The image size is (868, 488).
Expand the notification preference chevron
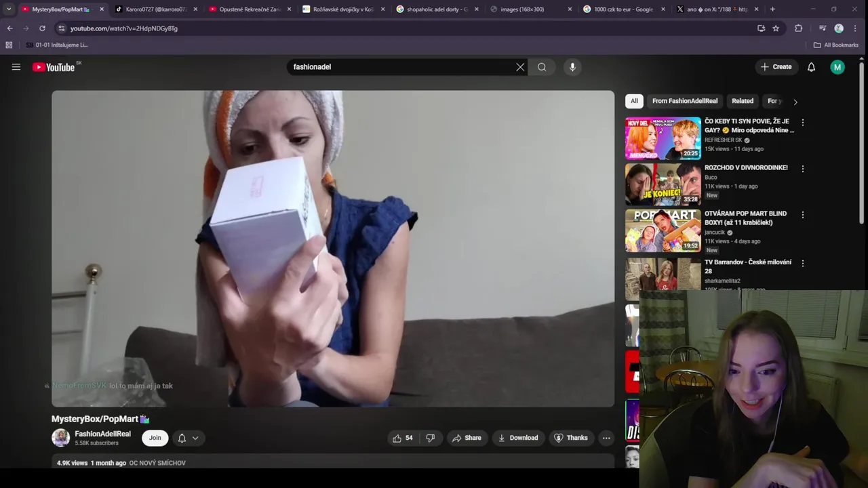195,438
